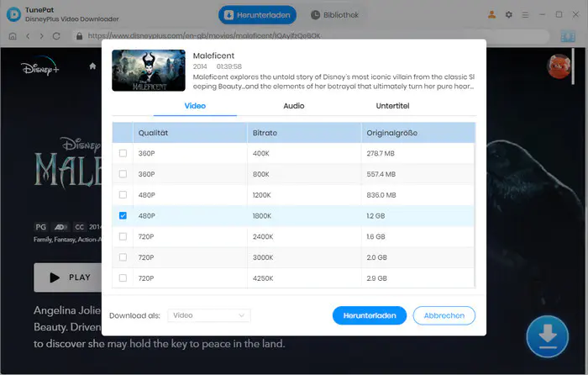Click the quality table vertical scrollbar
The height and width of the screenshot is (375, 588).
click(x=475, y=215)
